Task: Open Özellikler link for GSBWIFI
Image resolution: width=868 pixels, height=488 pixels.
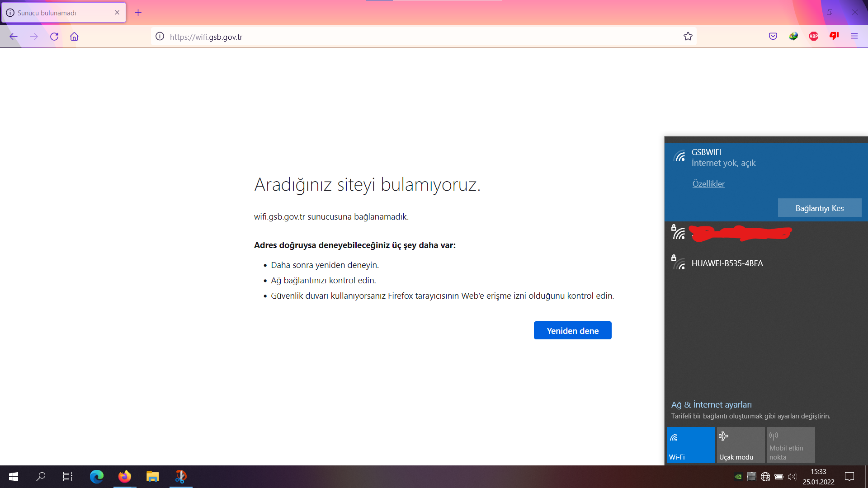Action: pos(708,184)
